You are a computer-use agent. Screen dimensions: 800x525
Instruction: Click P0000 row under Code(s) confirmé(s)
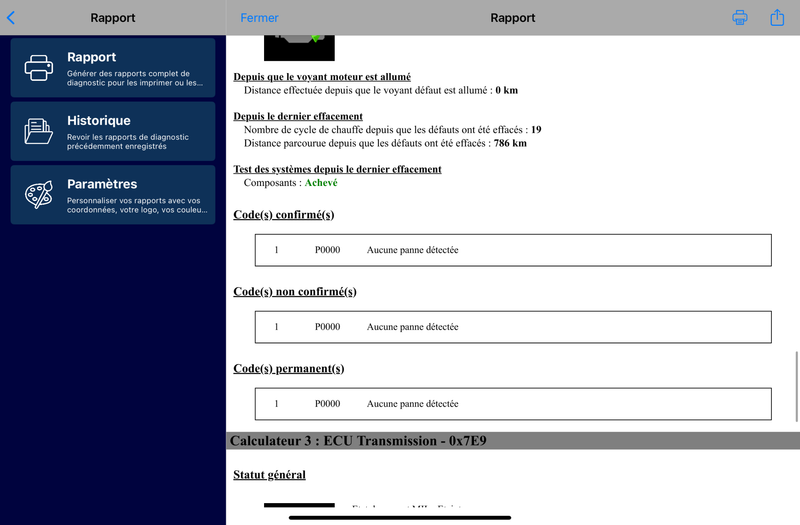pyautogui.click(x=513, y=250)
